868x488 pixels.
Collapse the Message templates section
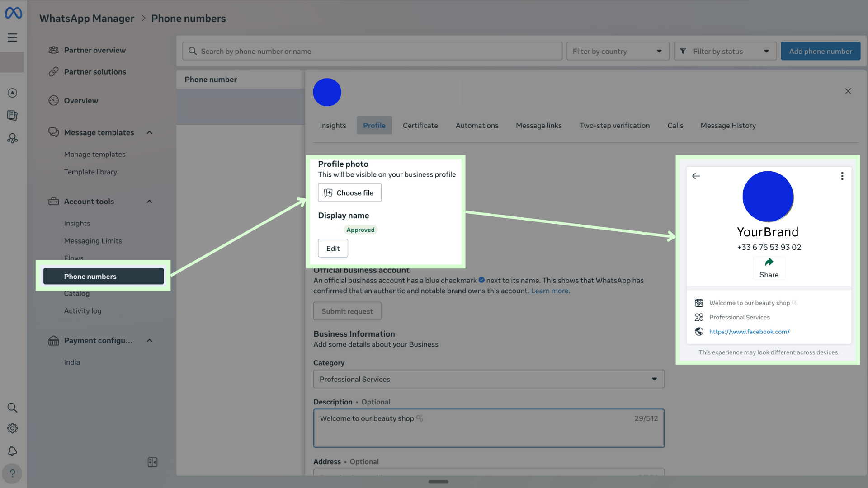(x=150, y=132)
